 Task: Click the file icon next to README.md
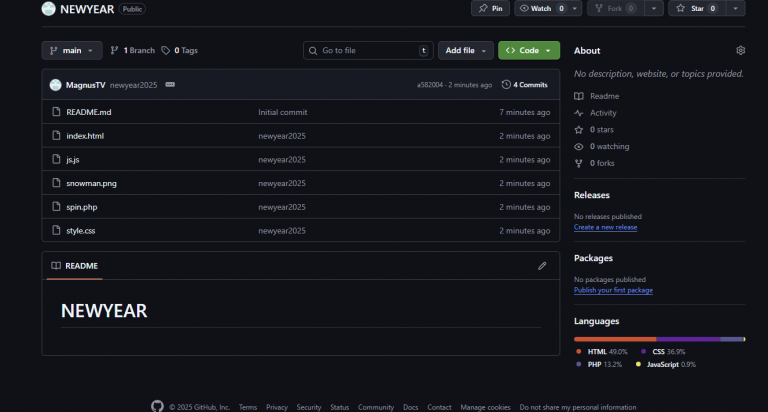56,112
